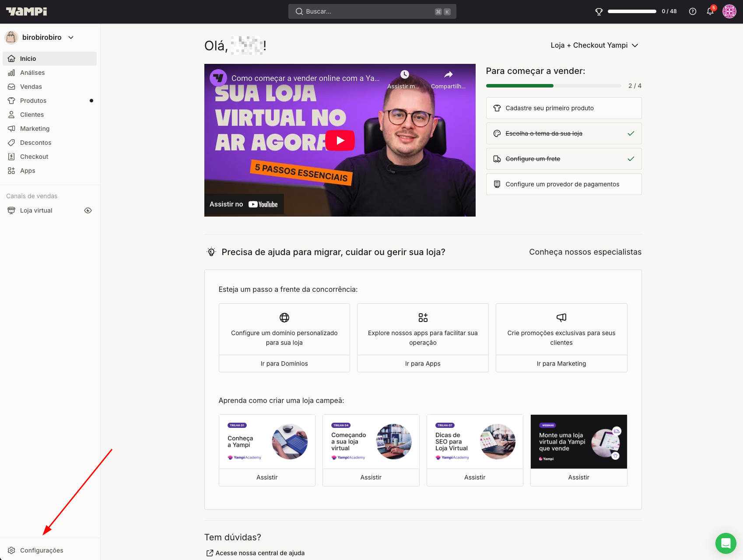The height and width of the screenshot is (560, 743).
Task: Open the help question mark icon
Action: click(693, 12)
